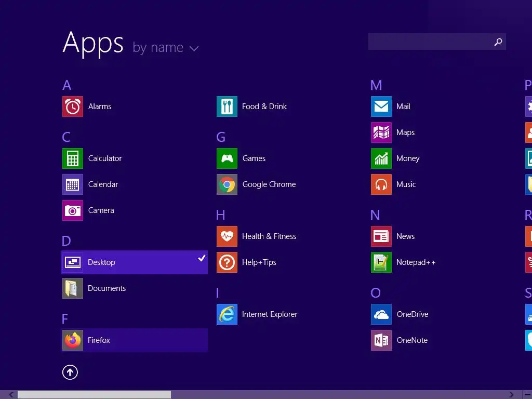This screenshot has height=399, width=532.
Task: Open the Help+Tips question mark icon
Action: coord(227,262)
